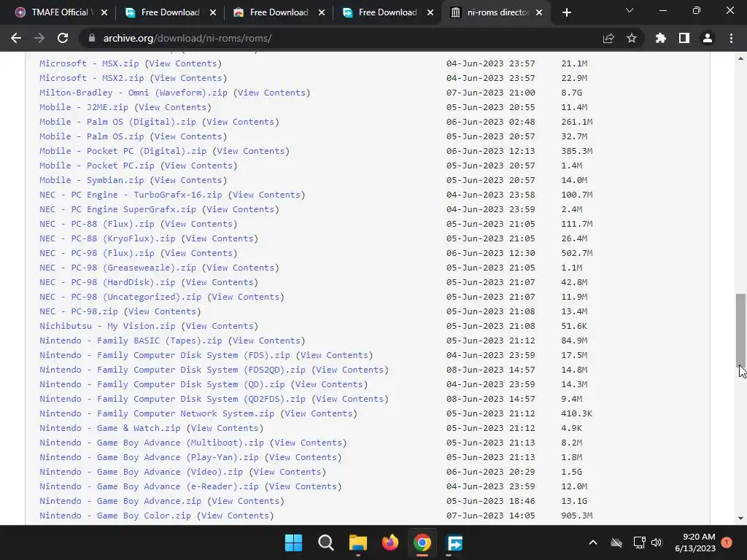747x560 pixels.
Task: View Contents of Mobile - Palm OS (Digital).zip
Action: coord(241,122)
